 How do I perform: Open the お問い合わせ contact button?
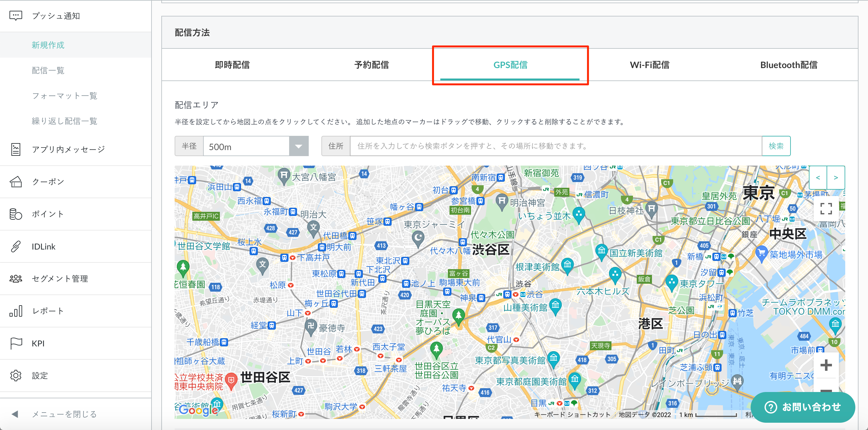[803, 407]
